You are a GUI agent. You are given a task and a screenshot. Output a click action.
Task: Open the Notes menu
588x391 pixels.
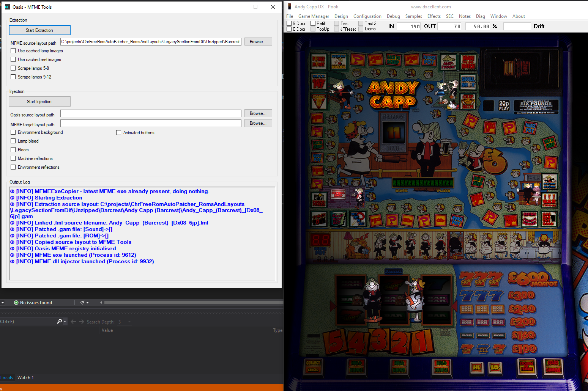[x=465, y=16]
